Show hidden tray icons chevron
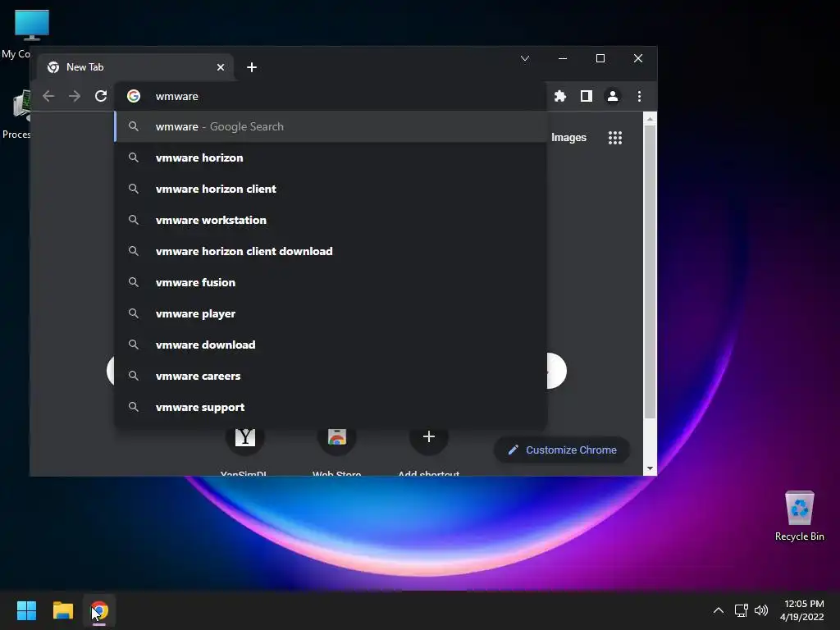The width and height of the screenshot is (840, 630). (719, 610)
